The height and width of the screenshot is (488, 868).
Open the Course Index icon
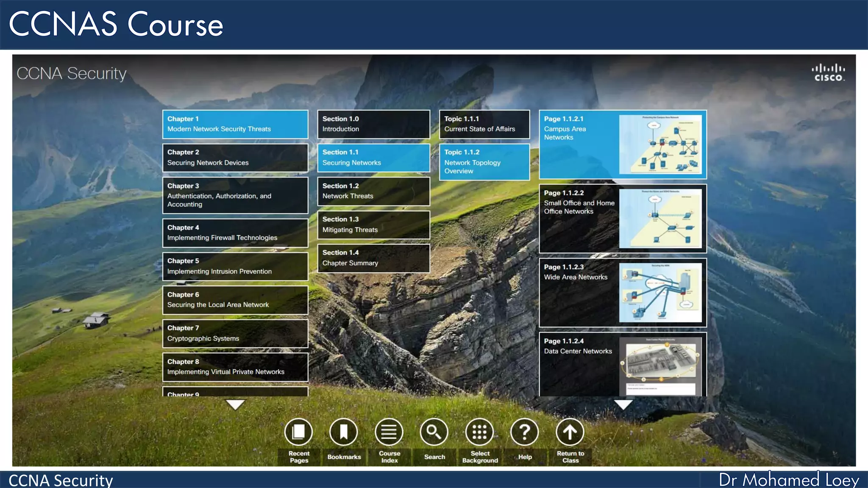click(x=389, y=432)
